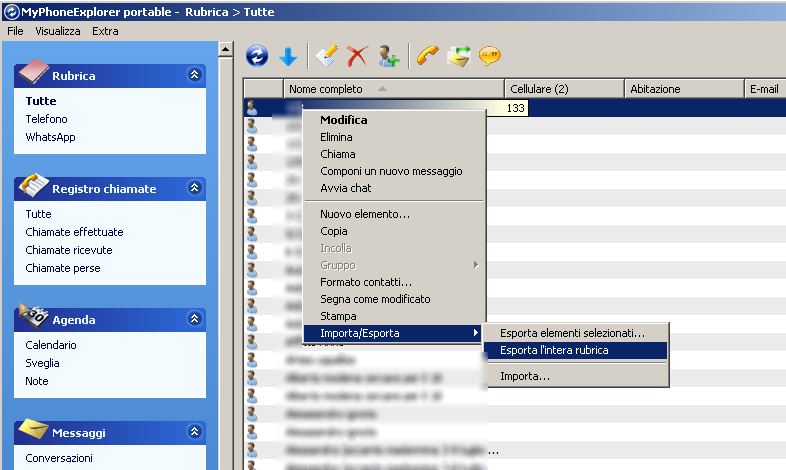
Task: Open Tutte under Registro chiamate
Action: tap(38, 214)
